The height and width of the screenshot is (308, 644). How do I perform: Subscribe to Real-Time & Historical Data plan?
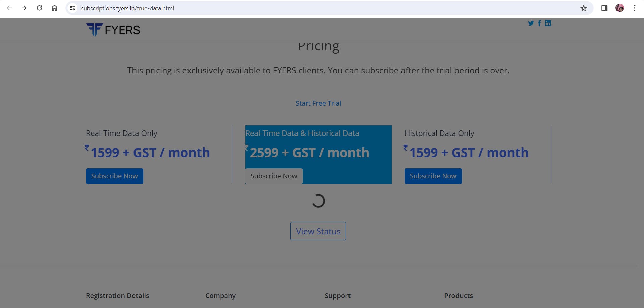(274, 176)
